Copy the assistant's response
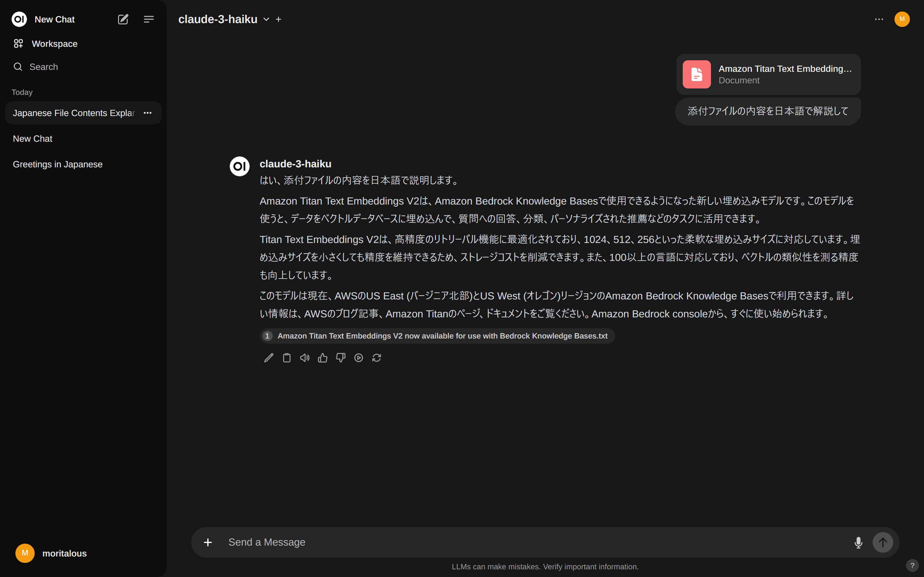 287,357
